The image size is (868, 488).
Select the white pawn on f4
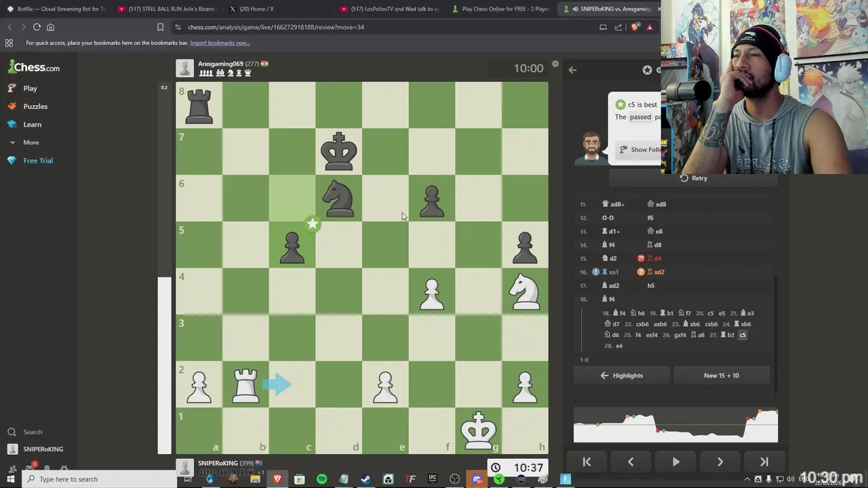432,295
